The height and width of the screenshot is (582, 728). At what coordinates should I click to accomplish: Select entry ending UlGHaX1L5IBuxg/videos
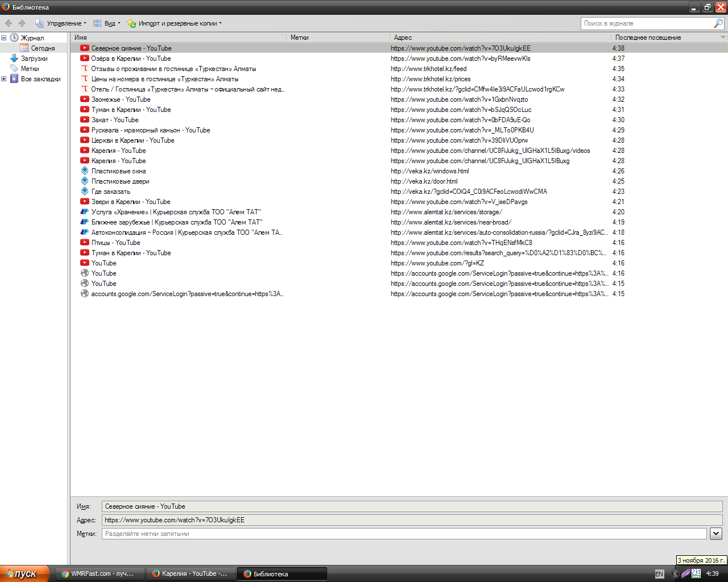(x=490, y=151)
